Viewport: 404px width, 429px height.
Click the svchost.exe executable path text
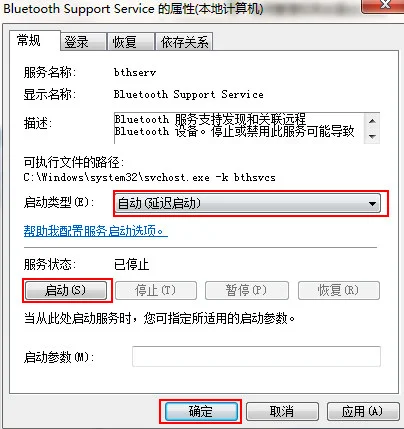[149, 177]
